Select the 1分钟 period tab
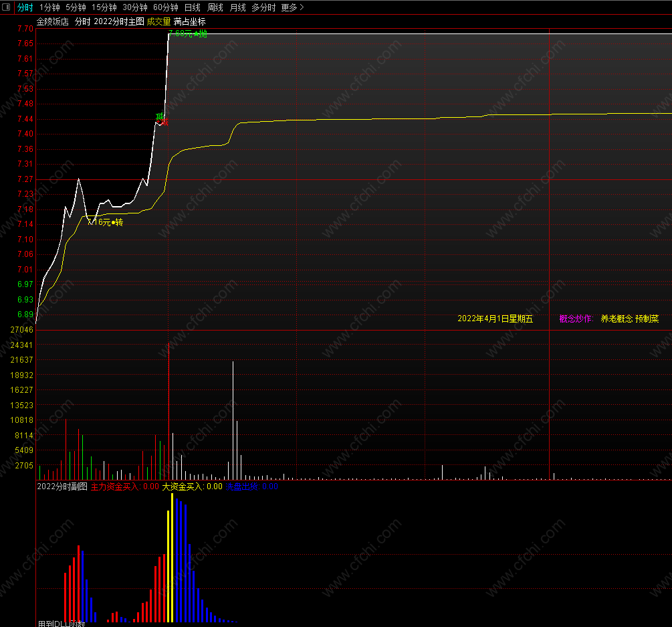The image size is (672, 627). pyautogui.click(x=49, y=7)
